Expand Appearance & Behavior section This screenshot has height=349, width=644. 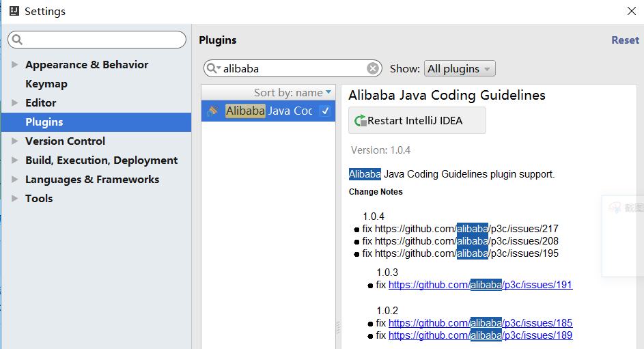point(15,64)
